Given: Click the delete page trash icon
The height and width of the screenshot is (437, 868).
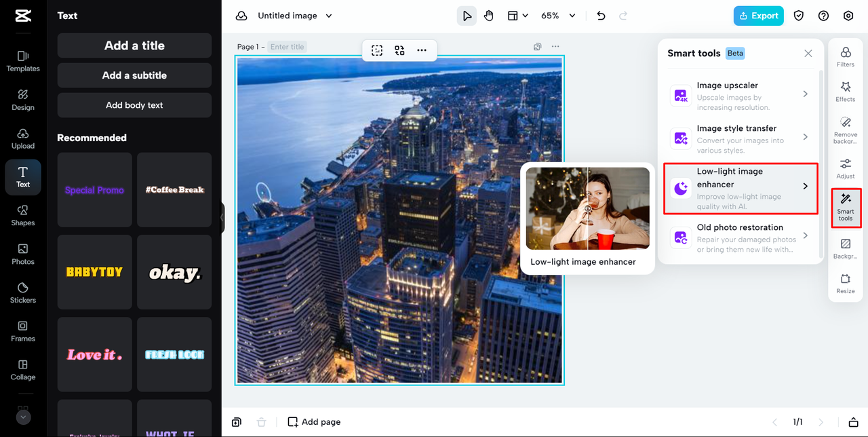Looking at the screenshot, I should pos(261,422).
